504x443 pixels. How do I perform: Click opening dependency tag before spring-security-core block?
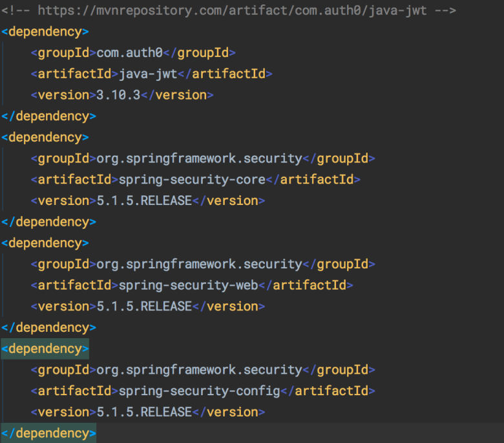[45, 137]
